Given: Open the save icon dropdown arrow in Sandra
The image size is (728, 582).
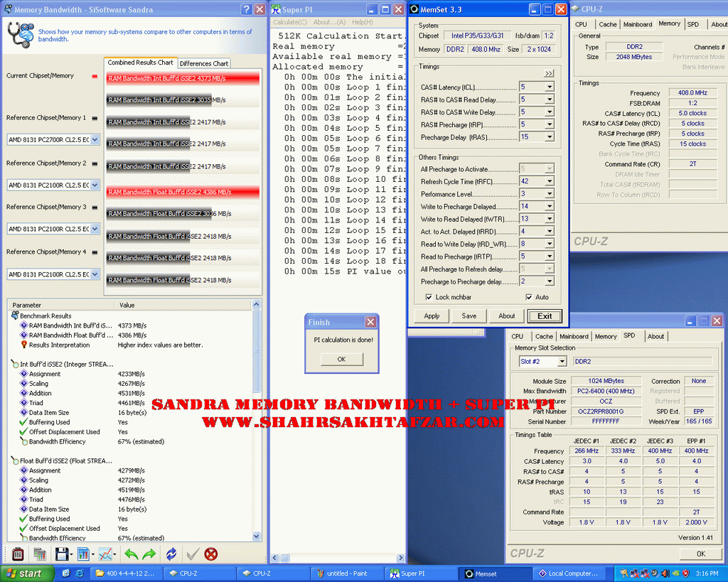Looking at the screenshot, I should [x=71, y=554].
